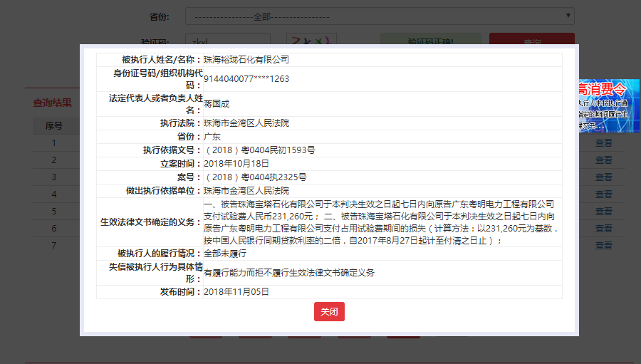Select document number （2018）粤0404民初1593号
The width and height of the screenshot is (641, 364).
259,150
